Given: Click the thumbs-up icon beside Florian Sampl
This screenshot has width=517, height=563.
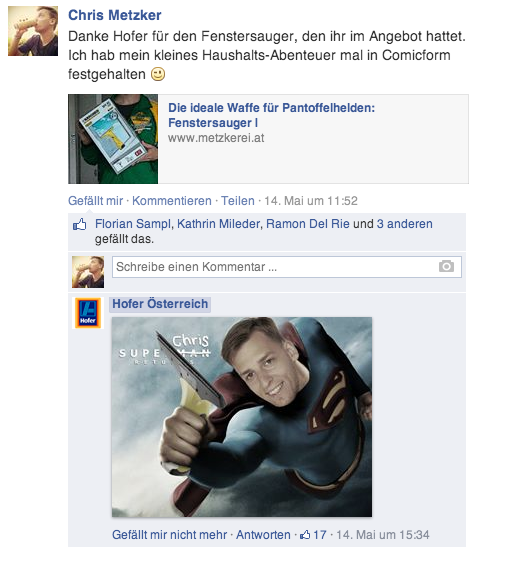Looking at the screenshot, I should [x=80, y=225].
